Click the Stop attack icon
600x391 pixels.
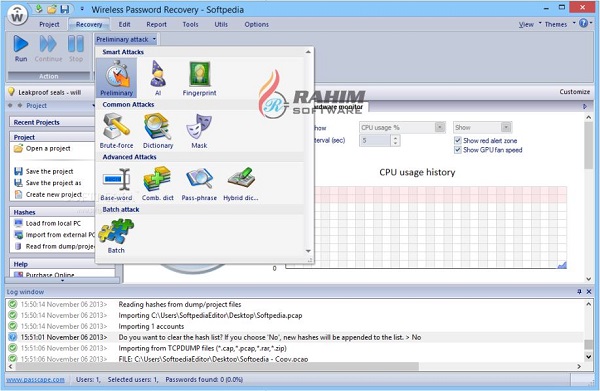coord(76,48)
